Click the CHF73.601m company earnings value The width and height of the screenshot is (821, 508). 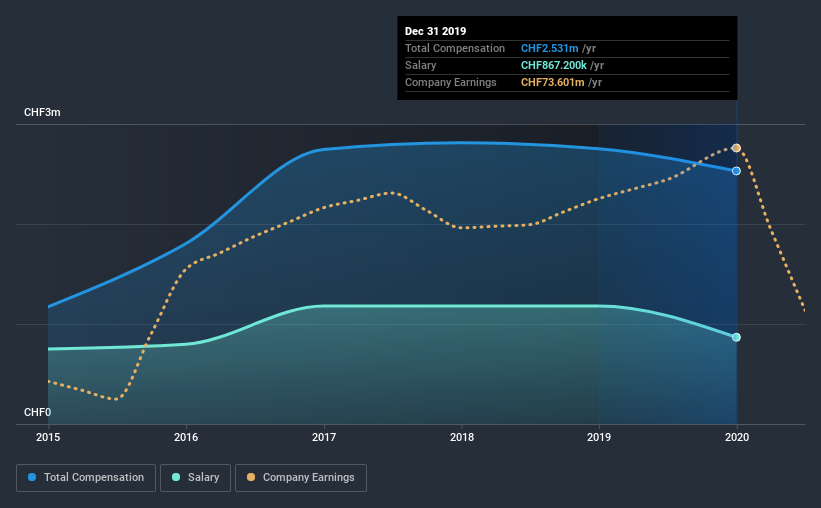552,83
